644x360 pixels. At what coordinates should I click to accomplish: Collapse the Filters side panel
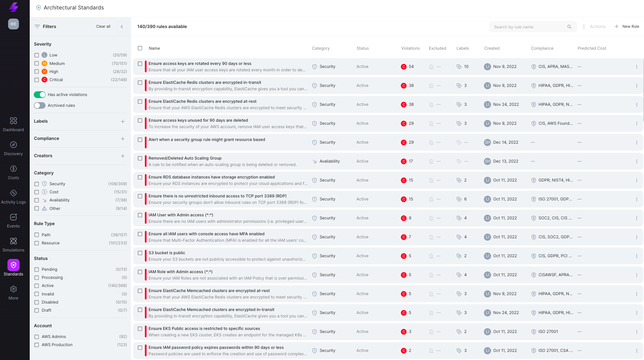point(122,27)
